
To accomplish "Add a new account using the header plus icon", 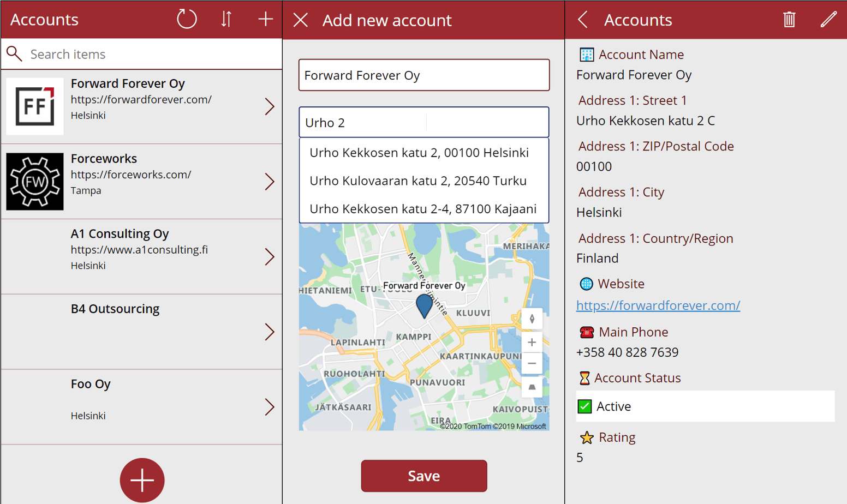I will 265,19.
